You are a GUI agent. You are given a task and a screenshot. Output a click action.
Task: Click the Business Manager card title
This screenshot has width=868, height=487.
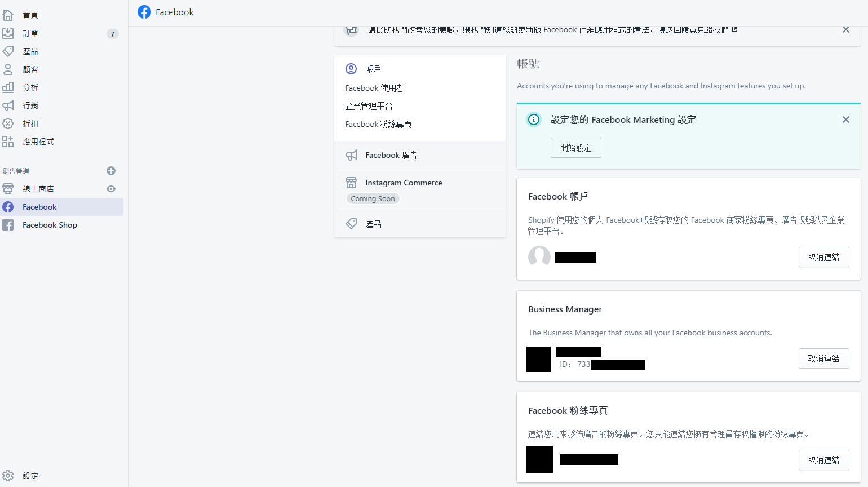coord(565,309)
